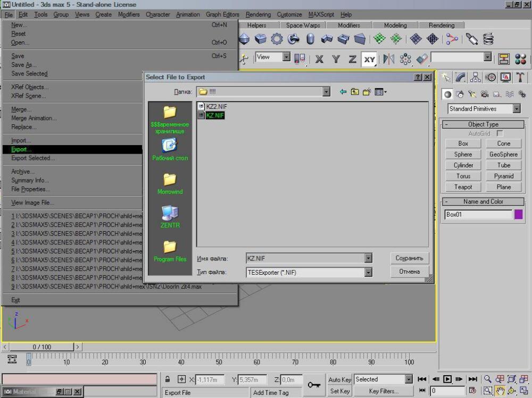Open the named selection sets dropdown
The width and height of the screenshot is (532, 398).
pos(487,57)
